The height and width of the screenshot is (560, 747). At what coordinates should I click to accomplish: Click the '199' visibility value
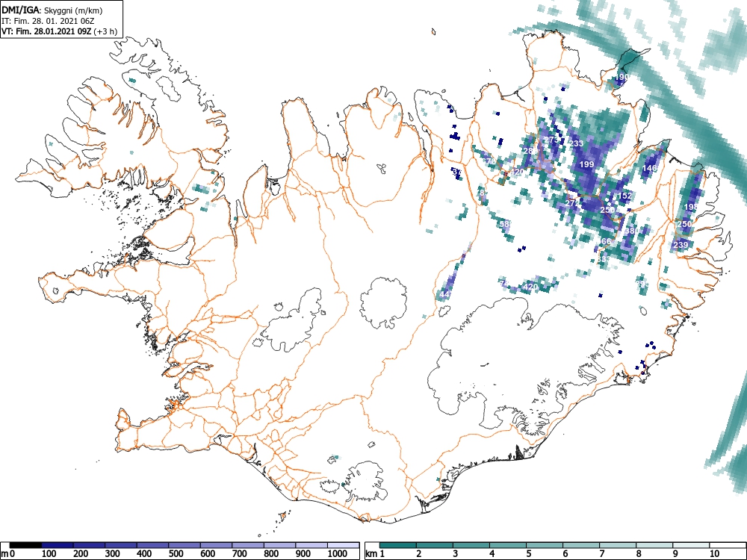[x=587, y=164]
